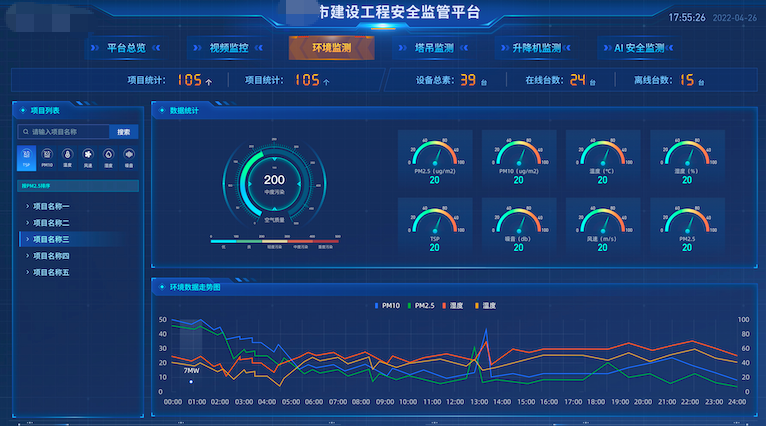This screenshot has height=426, width=766.
Task: Click the date 2022-04-26
Action: coord(735,18)
